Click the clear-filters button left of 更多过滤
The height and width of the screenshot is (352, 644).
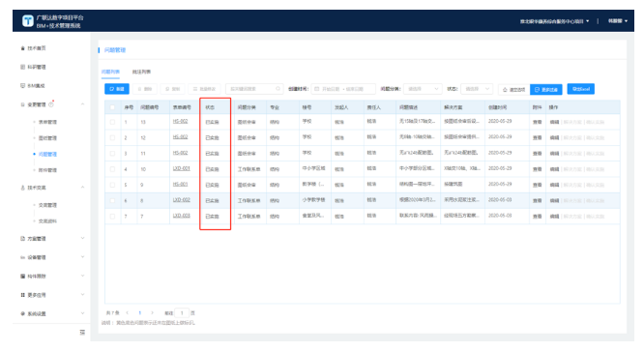coord(513,89)
